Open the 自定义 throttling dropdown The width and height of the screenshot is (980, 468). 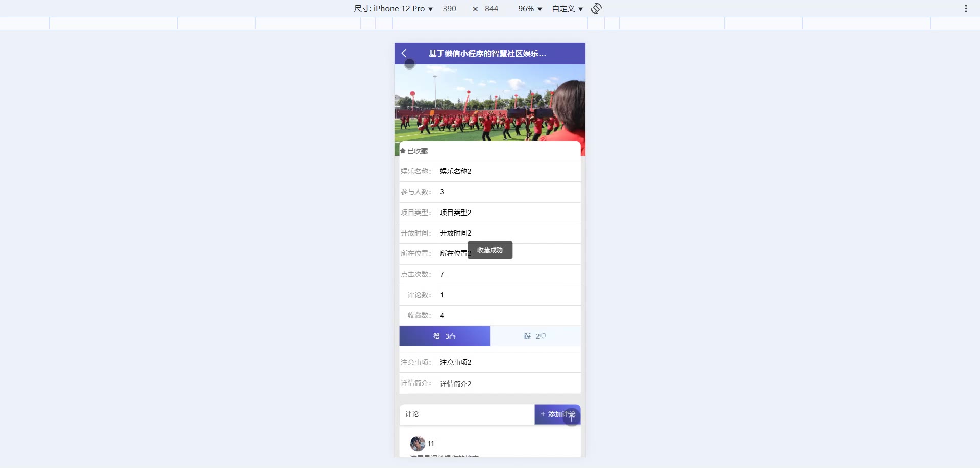point(567,9)
